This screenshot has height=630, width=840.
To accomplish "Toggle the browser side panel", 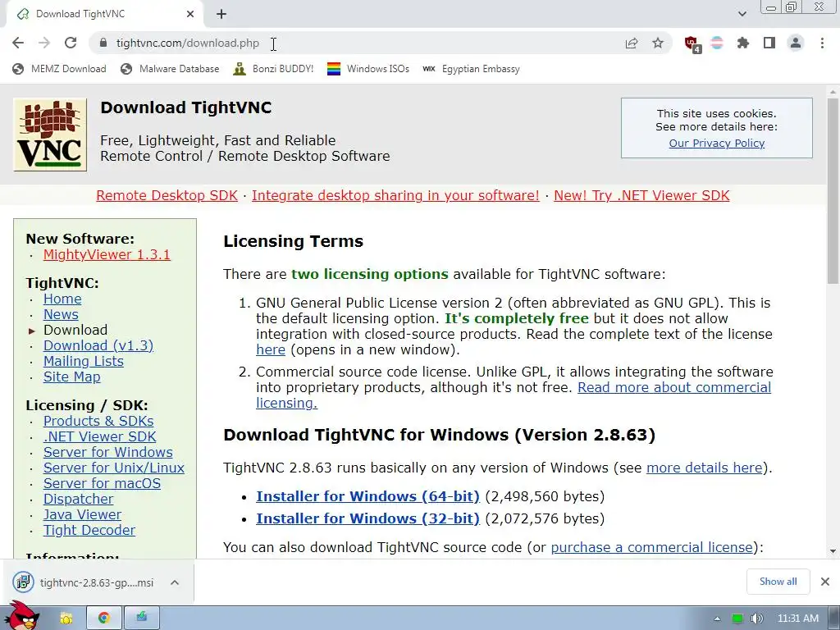I will (769, 43).
